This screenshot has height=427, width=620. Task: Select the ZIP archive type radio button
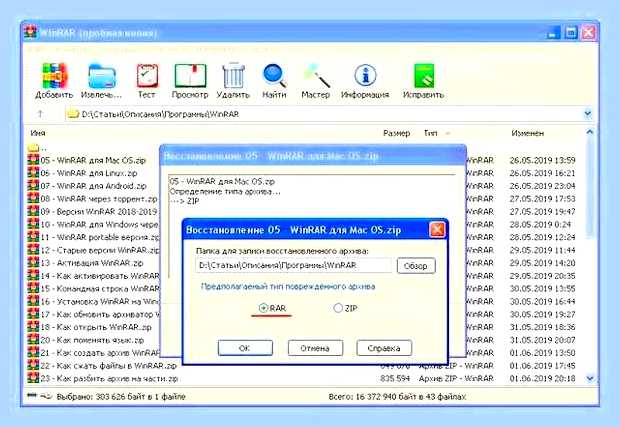(x=338, y=308)
